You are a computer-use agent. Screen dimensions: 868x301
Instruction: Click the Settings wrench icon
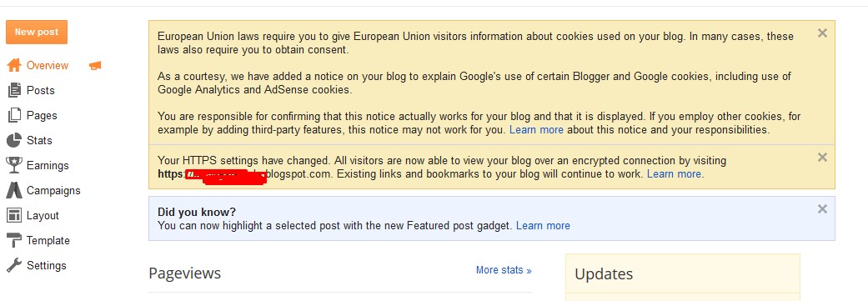(x=14, y=265)
